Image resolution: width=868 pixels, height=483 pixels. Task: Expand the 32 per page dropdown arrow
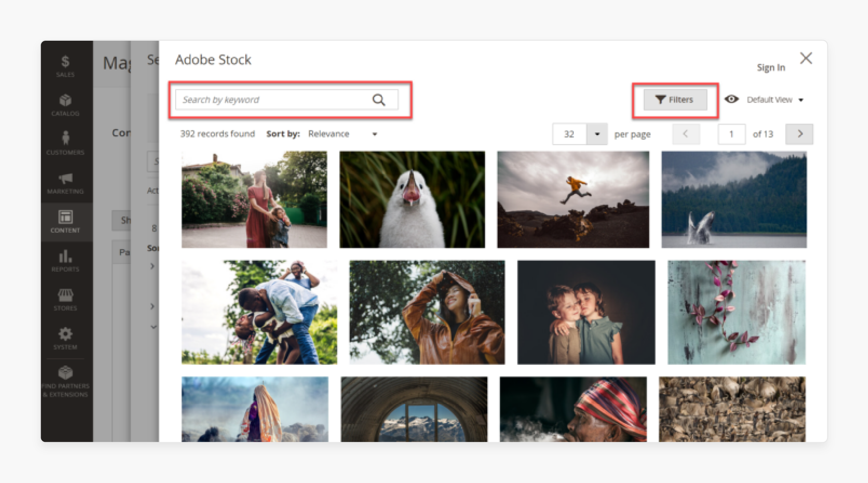(x=597, y=134)
